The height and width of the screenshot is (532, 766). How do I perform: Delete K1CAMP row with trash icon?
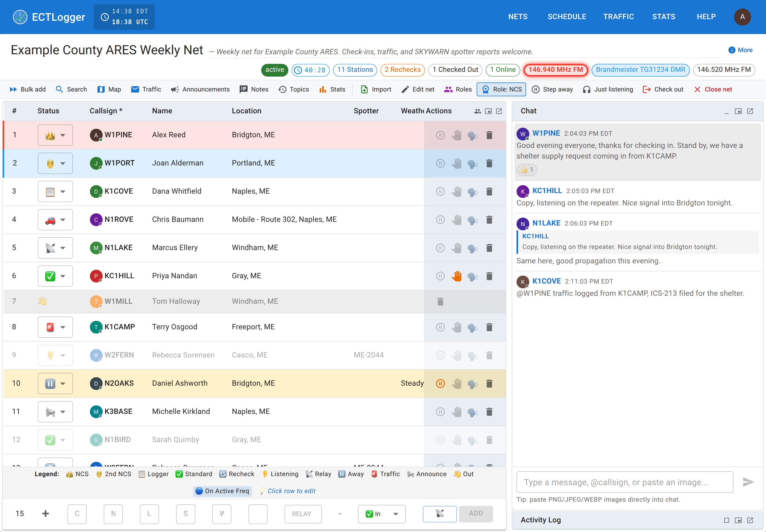489,327
